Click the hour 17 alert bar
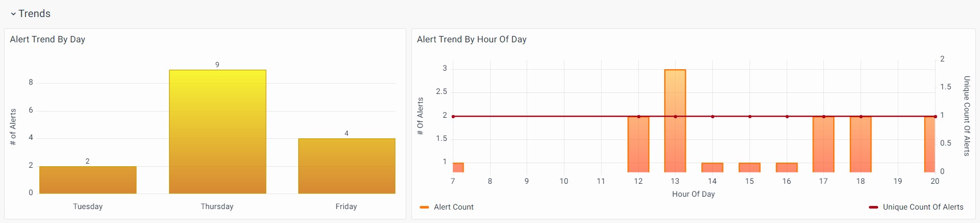This screenshot has width=980, height=223. pyautogui.click(x=823, y=144)
